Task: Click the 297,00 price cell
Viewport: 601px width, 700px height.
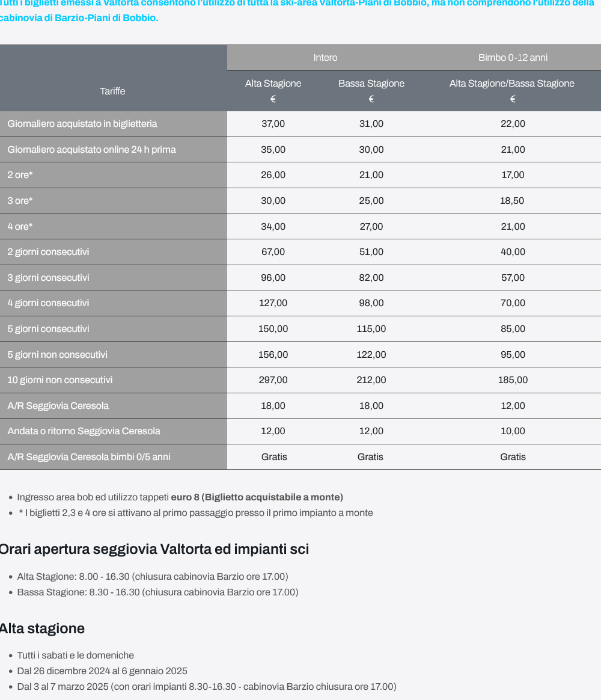Action: click(273, 380)
